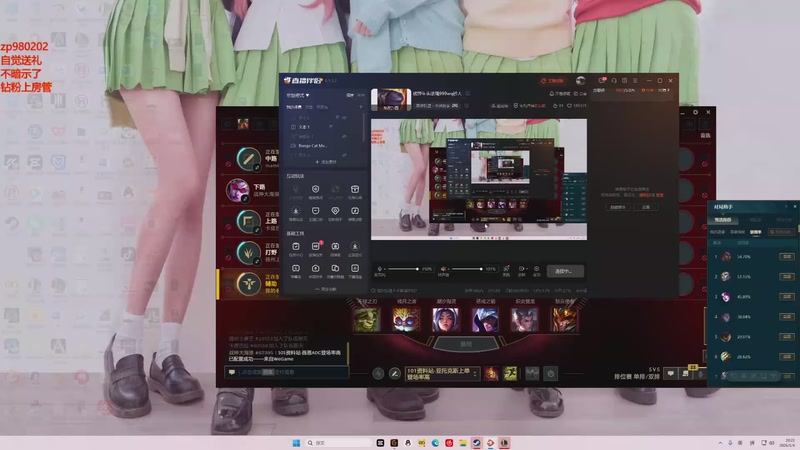800x450 pixels.
Task: Open the rune edit pencil icon
Action: tap(394, 374)
